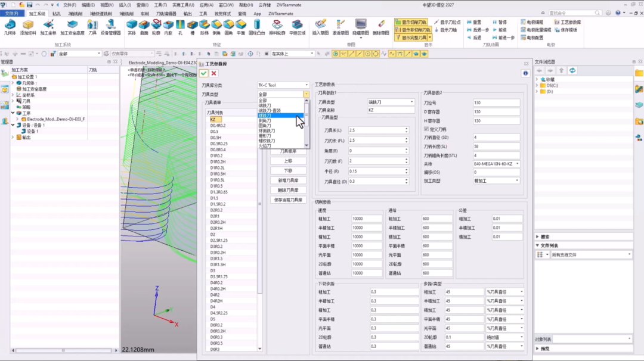Select the 内腔 pocket feature icon

click(168, 27)
